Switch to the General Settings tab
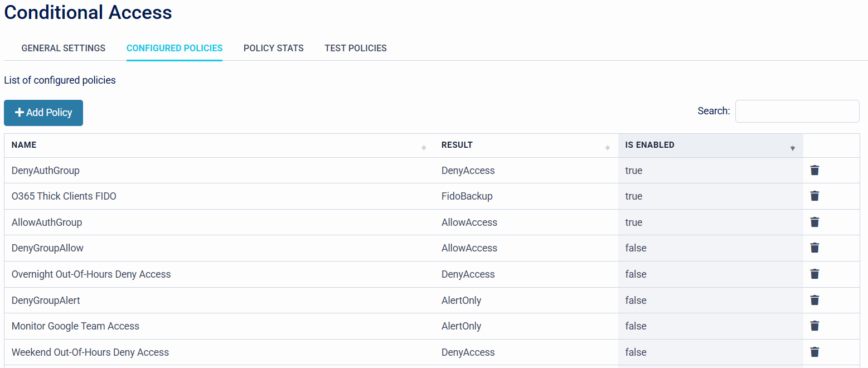Viewport: 868px width, 368px height. pyautogui.click(x=63, y=48)
